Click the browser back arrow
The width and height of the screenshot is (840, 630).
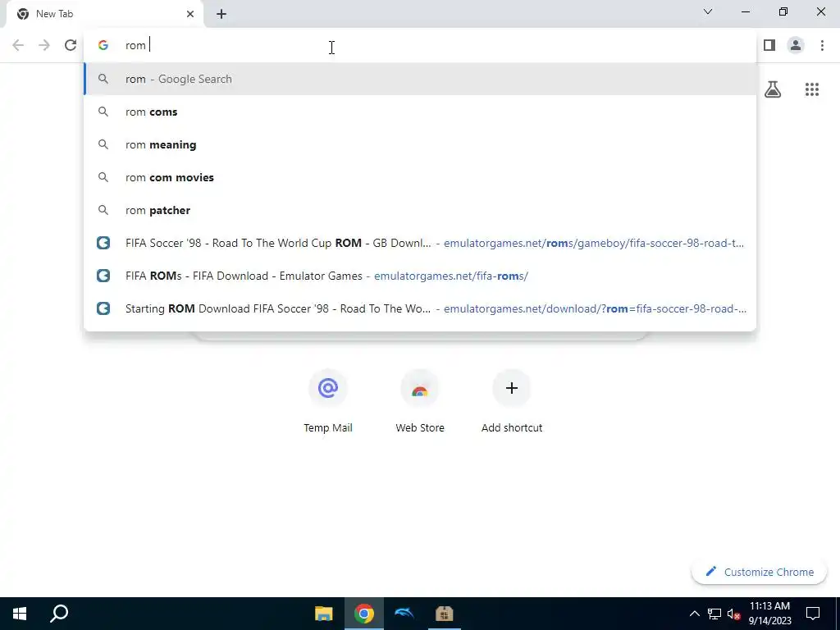[18, 45]
